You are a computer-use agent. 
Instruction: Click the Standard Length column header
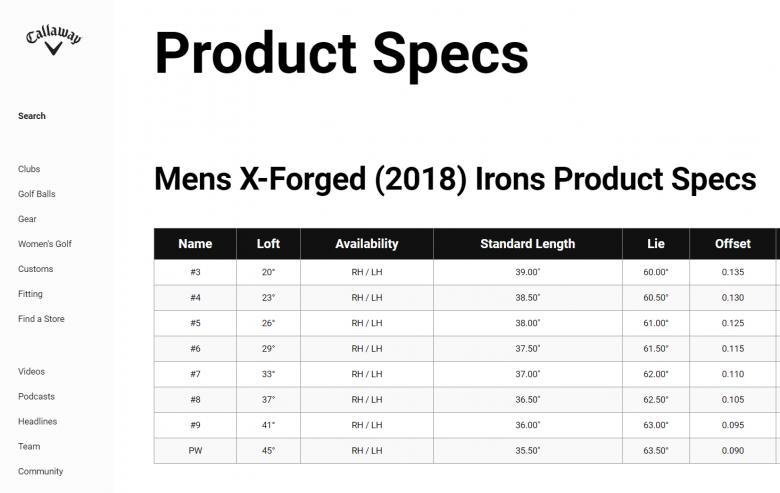pyautogui.click(x=527, y=244)
